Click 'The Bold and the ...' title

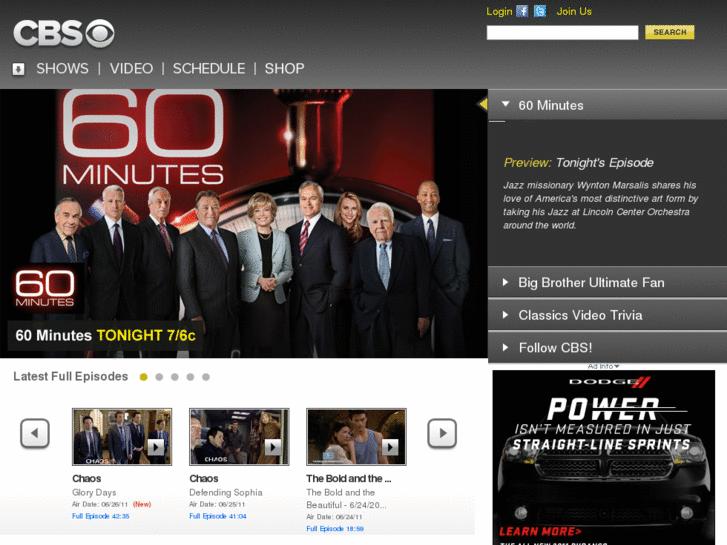point(349,479)
